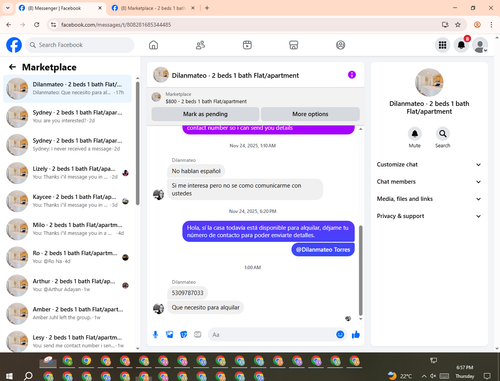
Task: Open Dilanmateo conversation in list
Action: click(x=68, y=89)
